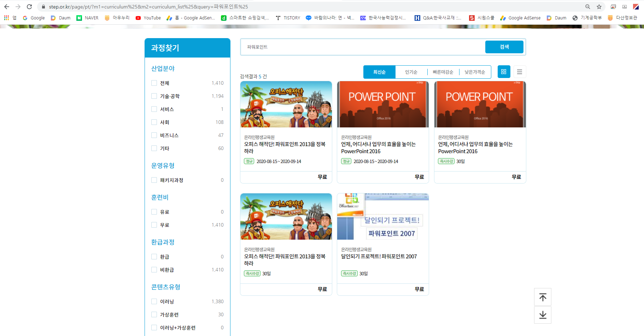Image resolution: width=644 pixels, height=336 pixels.
Task: Check the 비환급 checkbox
Action: pyautogui.click(x=154, y=270)
